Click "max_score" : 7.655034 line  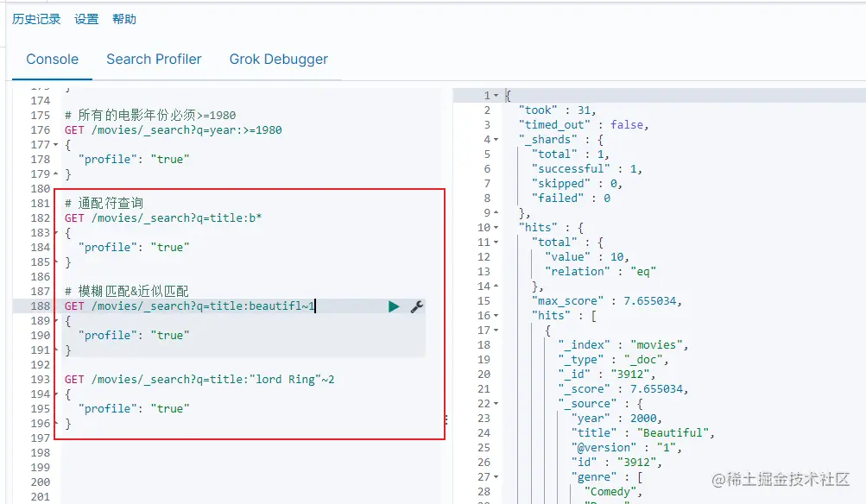(606, 301)
